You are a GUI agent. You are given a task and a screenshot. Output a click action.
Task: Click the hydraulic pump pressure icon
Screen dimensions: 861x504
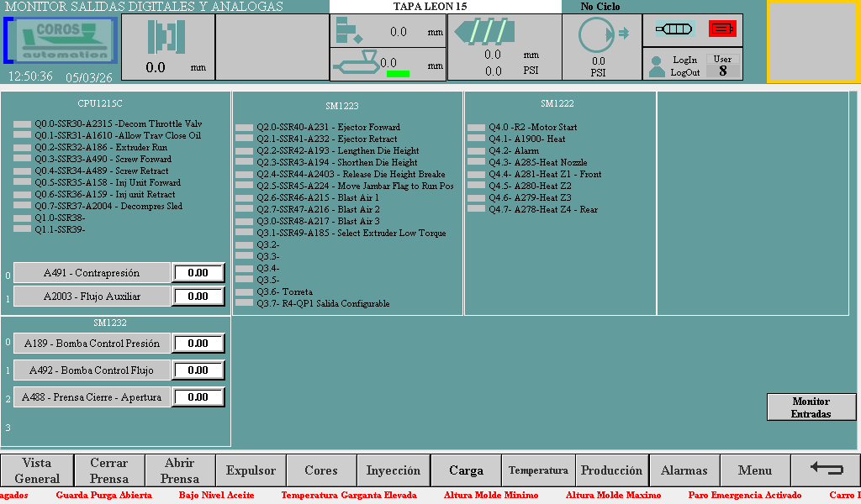(x=598, y=35)
